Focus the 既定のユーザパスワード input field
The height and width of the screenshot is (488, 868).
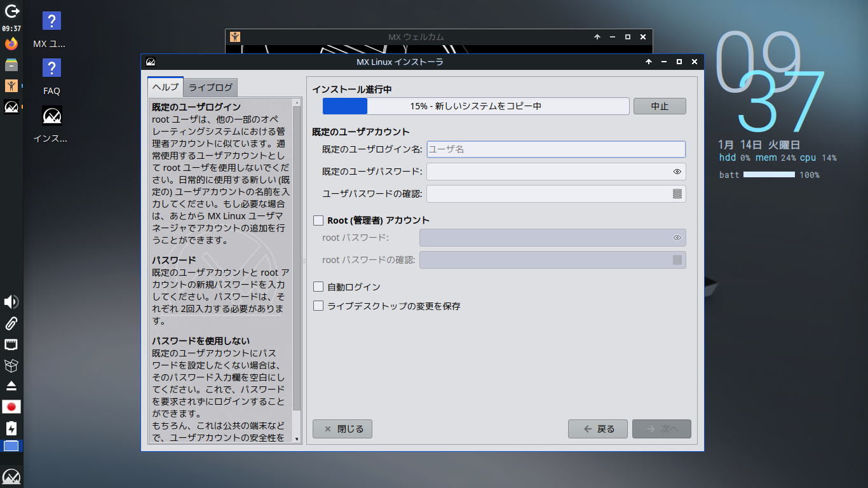click(556, 172)
